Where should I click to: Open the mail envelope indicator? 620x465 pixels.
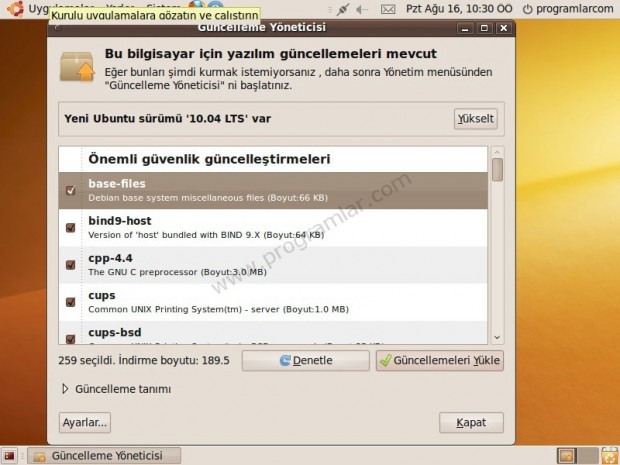(x=388, y=9)
